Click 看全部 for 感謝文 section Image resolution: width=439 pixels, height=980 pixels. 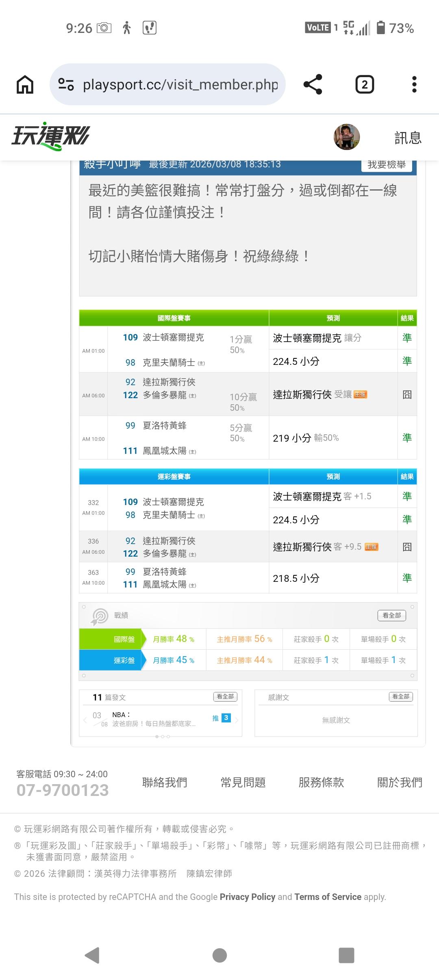click(401, 697)
